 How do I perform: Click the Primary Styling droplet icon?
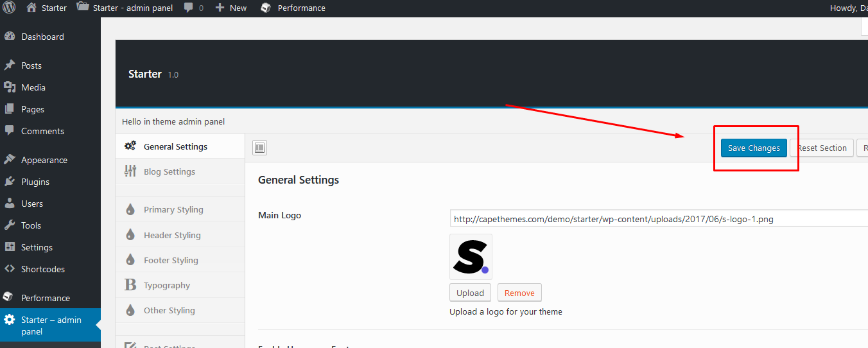pyautogui.click(x=130, y=209)
